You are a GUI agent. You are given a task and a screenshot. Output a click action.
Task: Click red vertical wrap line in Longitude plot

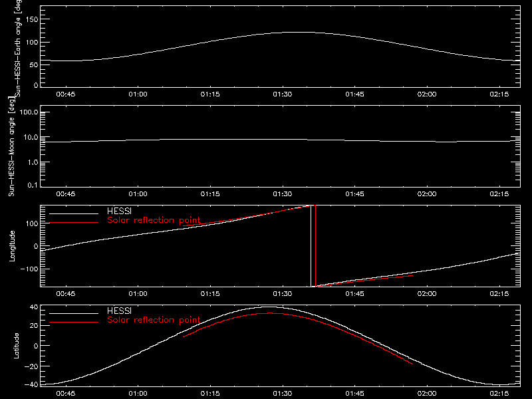click(315, 246)
